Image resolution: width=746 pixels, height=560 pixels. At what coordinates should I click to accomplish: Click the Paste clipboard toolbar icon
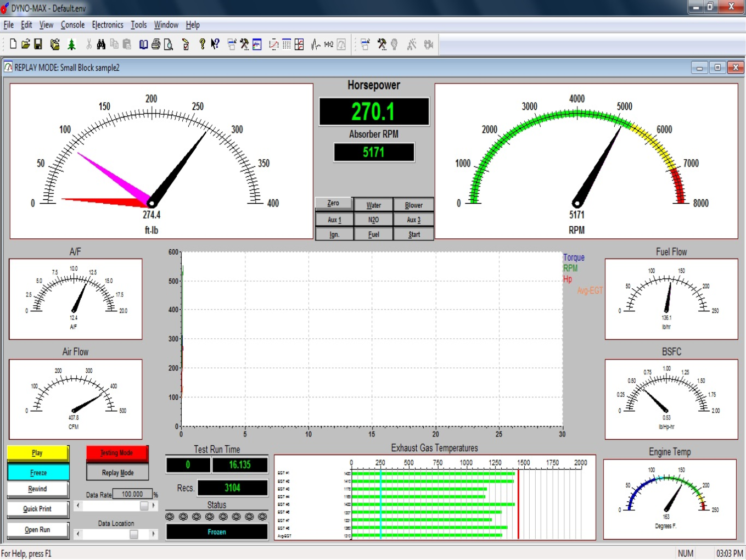point(127,44)
